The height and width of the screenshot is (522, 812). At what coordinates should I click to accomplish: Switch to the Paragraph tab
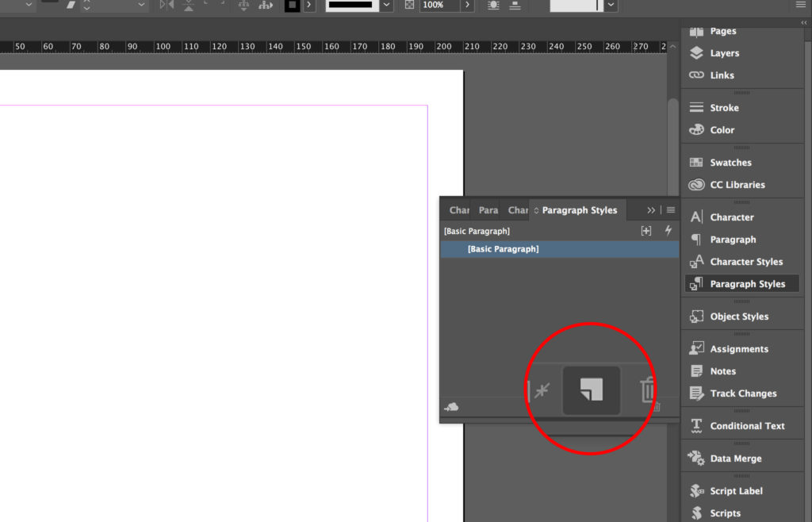point(488,209)
